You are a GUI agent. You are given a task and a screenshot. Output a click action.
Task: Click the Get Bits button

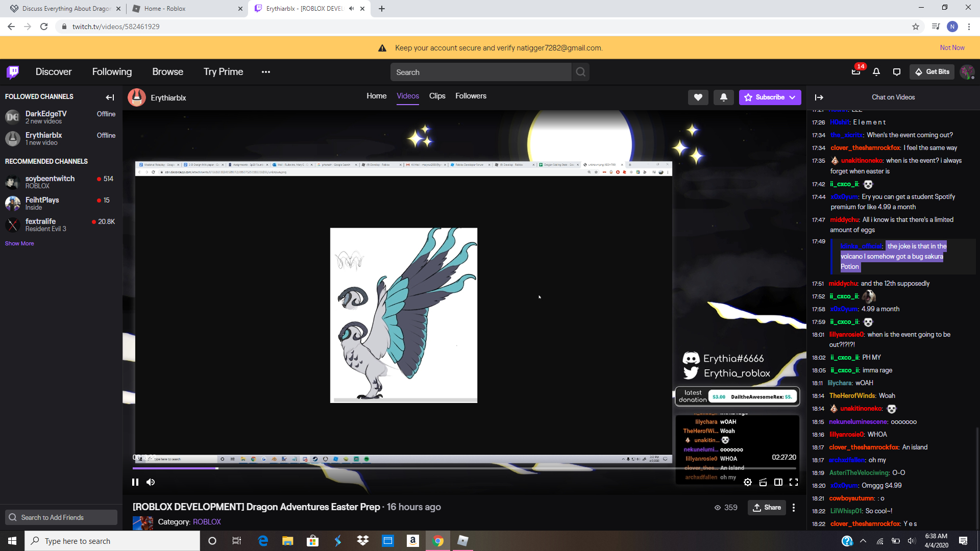(932, 72)
